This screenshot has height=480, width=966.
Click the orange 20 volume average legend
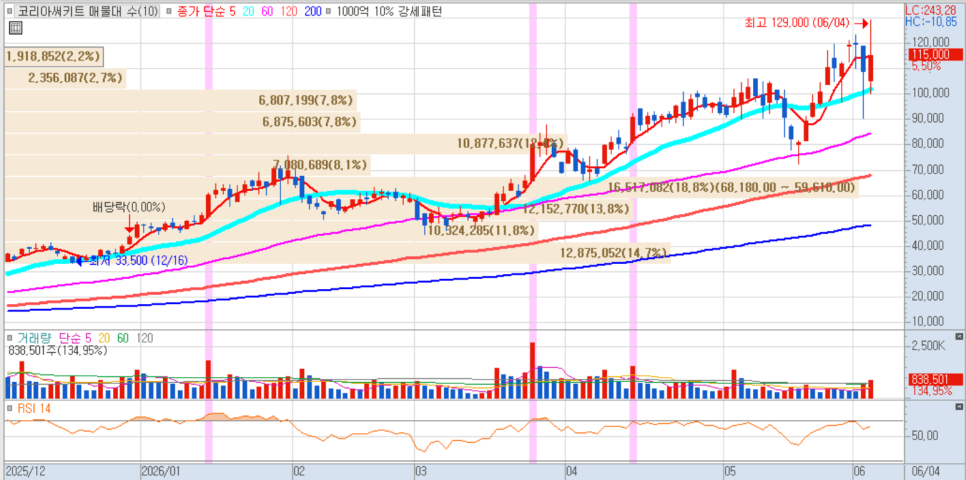[105, 338]
